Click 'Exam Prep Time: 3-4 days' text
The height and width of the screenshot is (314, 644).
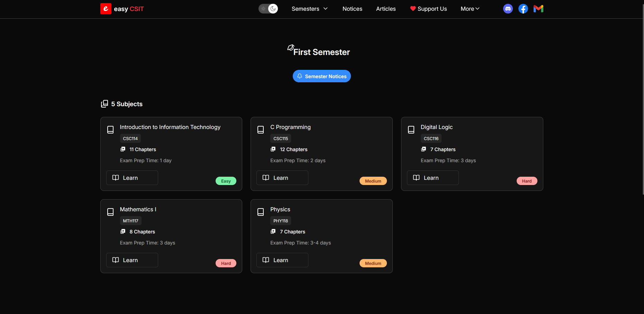[x=300, y=243]
